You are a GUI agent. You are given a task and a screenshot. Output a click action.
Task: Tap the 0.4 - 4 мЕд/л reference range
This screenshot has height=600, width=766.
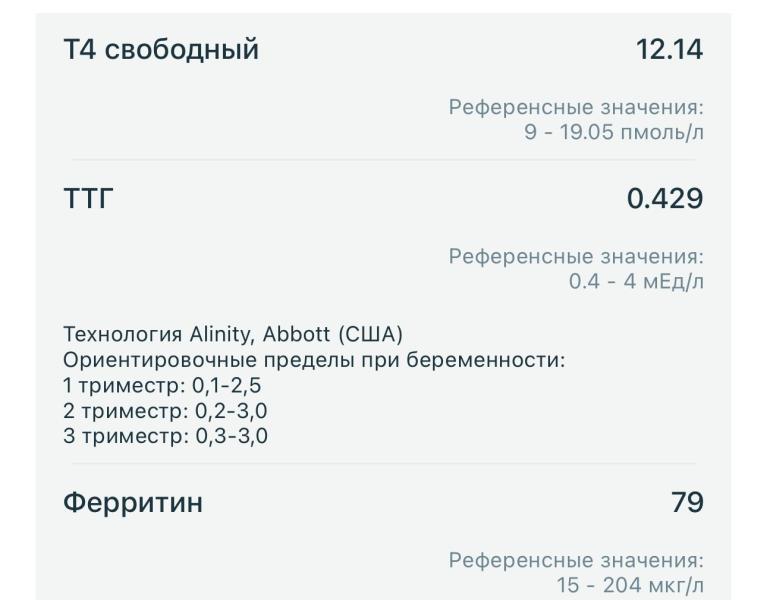636,281
